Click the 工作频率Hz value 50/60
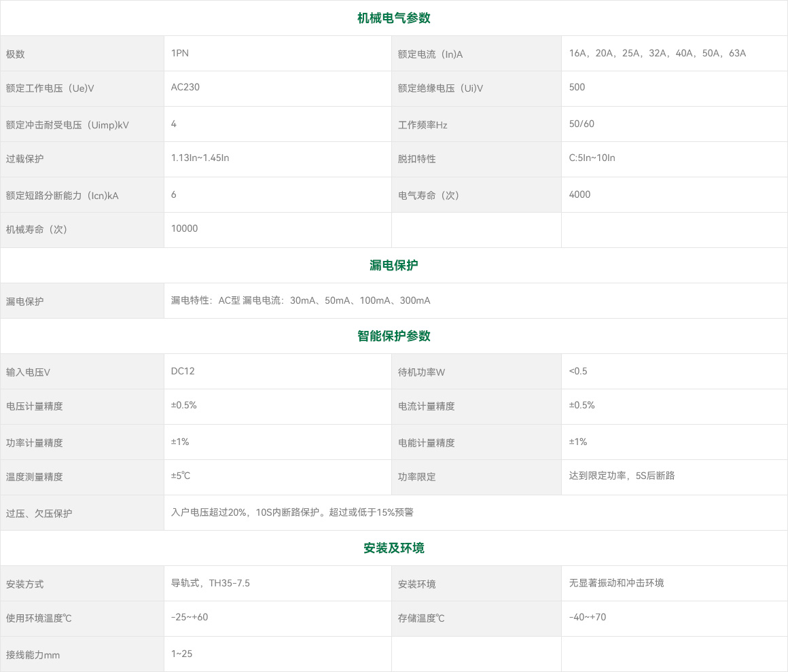Image resolution: width=788 pixels, height=672 pixels. point(581,124)
